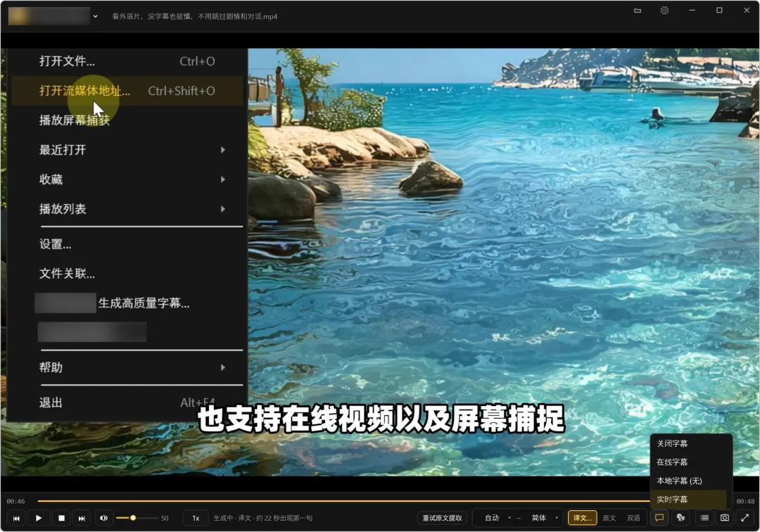The width and height of the screenshot is (760, 532).
Task: Close the player window
Action: pos(747,10)
